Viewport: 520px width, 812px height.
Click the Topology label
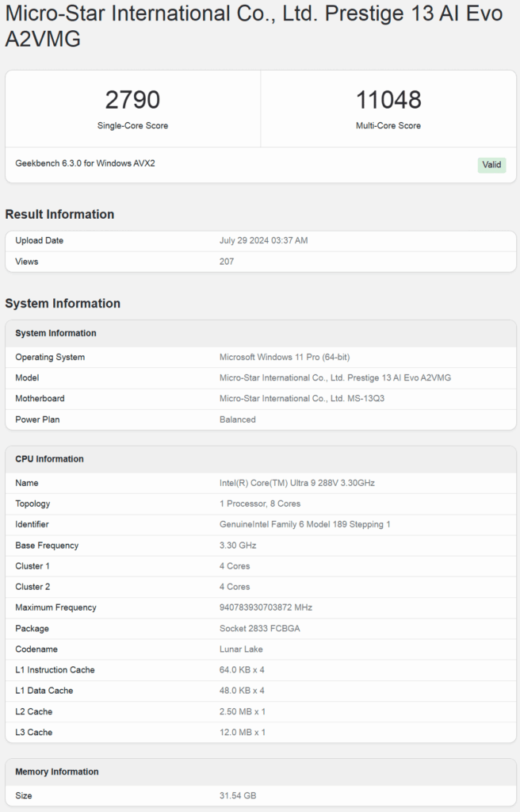pos(32,504)
